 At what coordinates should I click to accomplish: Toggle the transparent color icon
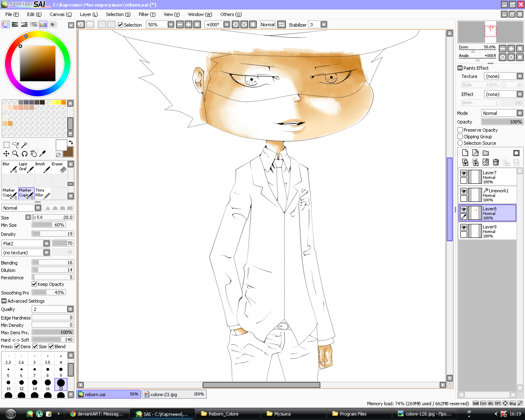pos(58,155)
